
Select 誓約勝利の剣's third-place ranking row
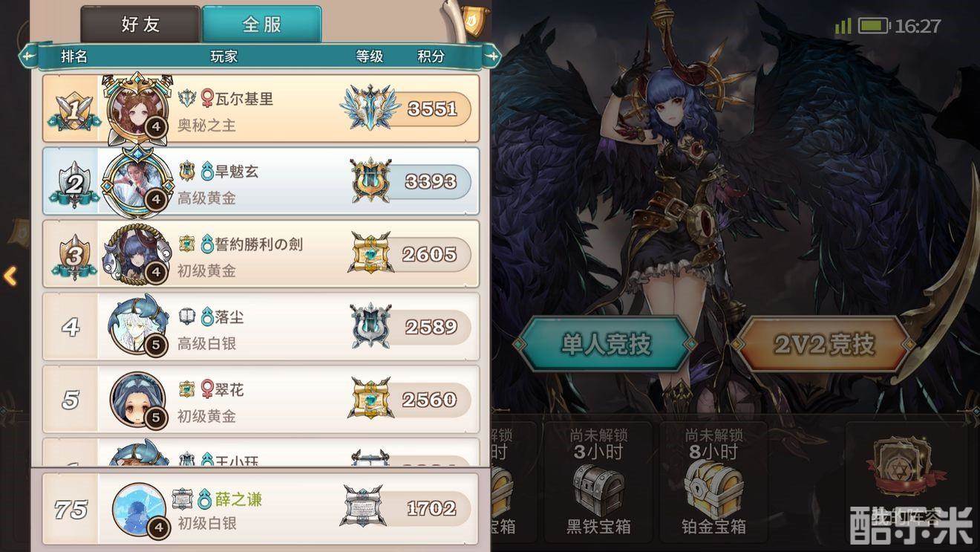point(261,254)
